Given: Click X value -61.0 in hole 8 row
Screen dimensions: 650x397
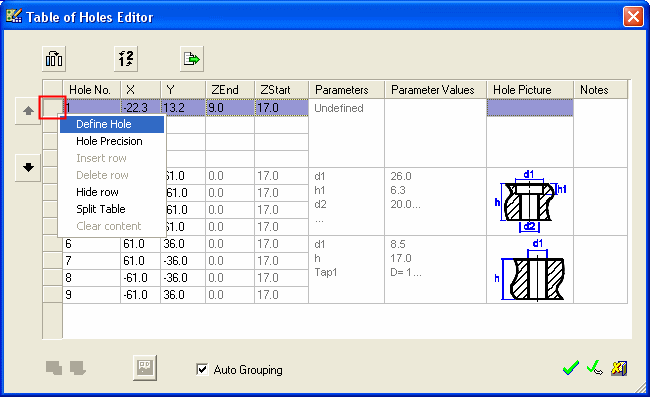Looking at the screenshot, I should 141,278.
